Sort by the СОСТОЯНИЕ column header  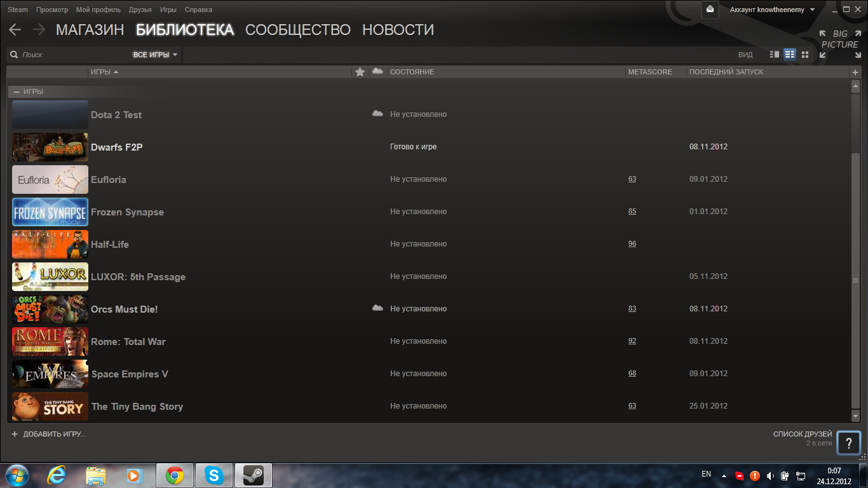(x=412, y=72)
